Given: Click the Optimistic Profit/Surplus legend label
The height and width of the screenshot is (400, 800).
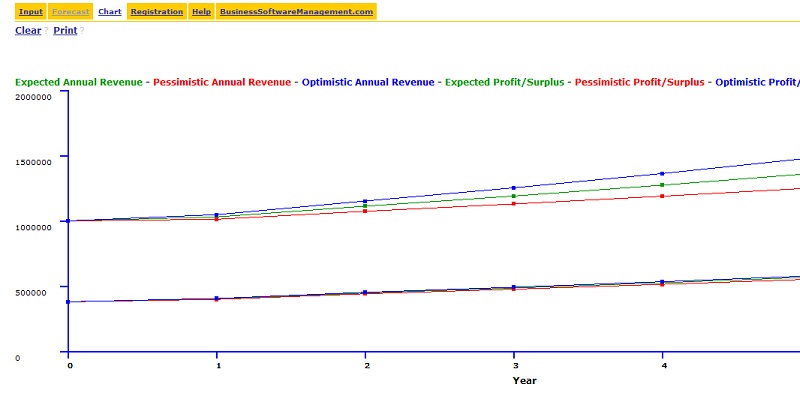Looking at the screenshot, I should pos(757,82).
